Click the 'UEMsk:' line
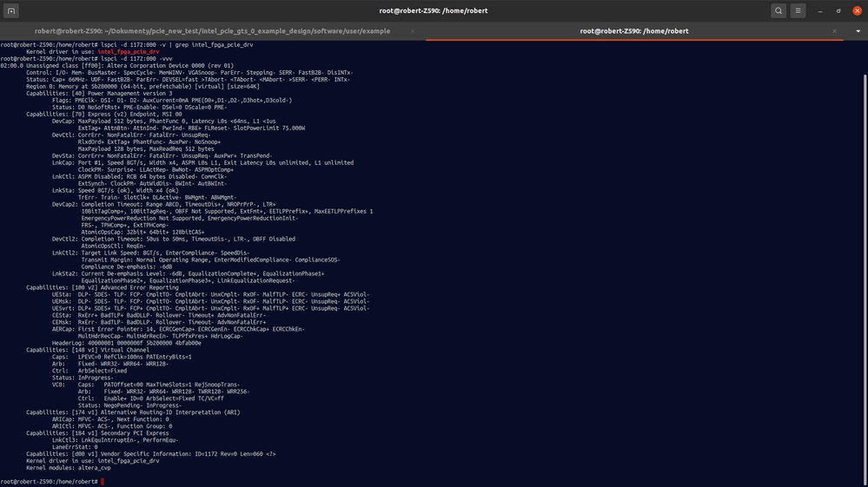Image resolution: width=868 pixels, height=487 pixels. click(211, 301)
